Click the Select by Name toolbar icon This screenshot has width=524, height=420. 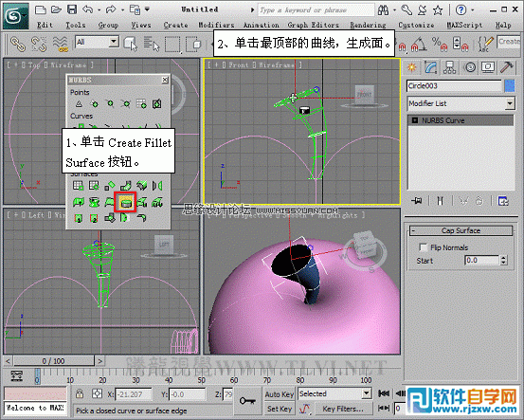point(152,44)
